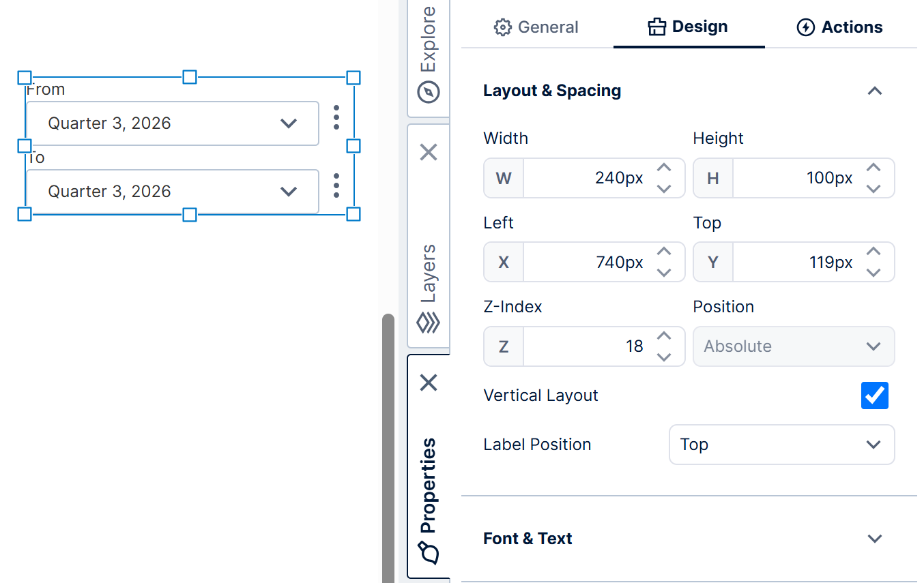Open the From quarter dropdown
The image size is (924, 583).
[173, 123]
